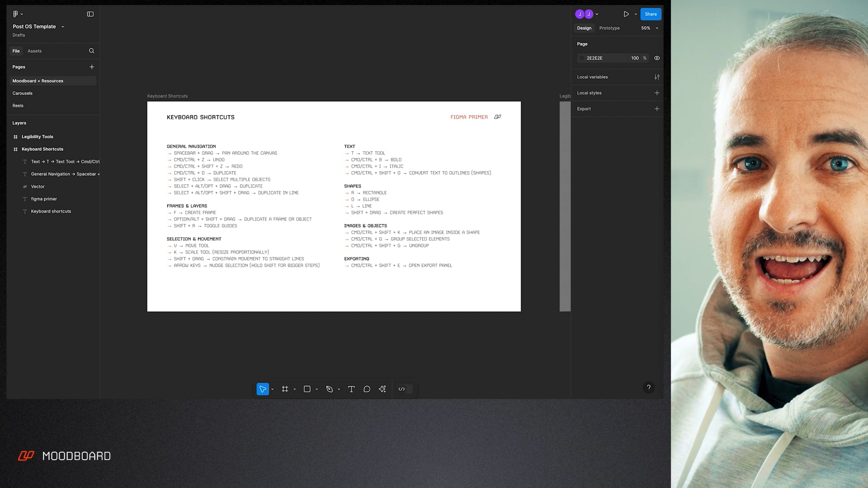Open the search icon in the sidebar
Image resolution: width=868 pixels, height=488 pixels.
91,51
